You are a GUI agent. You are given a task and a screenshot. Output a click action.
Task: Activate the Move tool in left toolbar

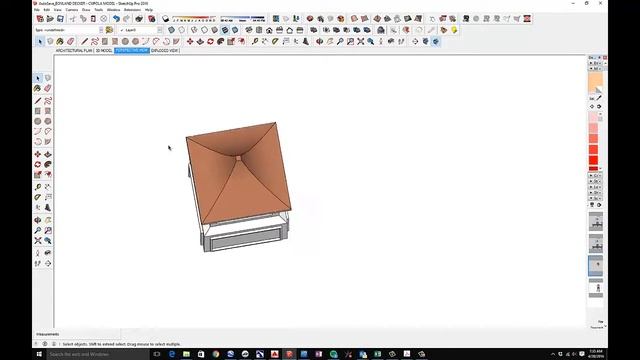click(x=38, y=154)
